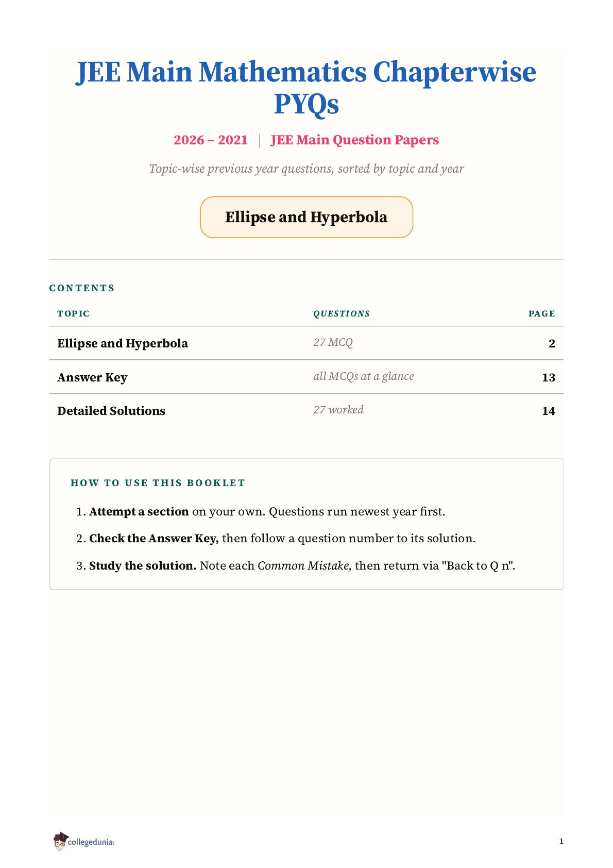Screen dimensions: 613x868
Task: Click page number 2 in contents
Action: pos(552,343)
